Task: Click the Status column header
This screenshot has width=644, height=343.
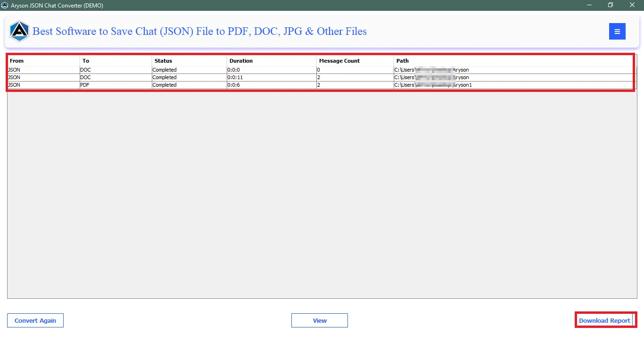Action: point(189,61)
